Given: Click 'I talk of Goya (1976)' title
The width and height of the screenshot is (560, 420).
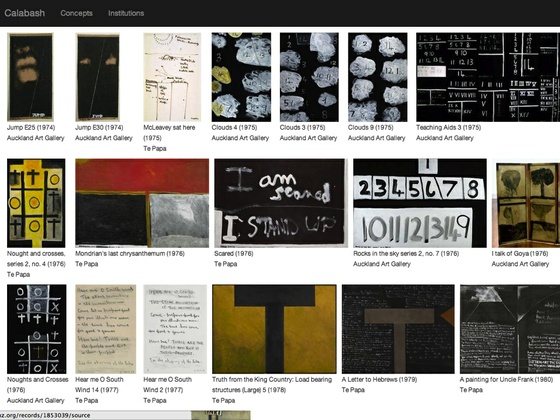Looking at the screenshot, I should point(520,254).
